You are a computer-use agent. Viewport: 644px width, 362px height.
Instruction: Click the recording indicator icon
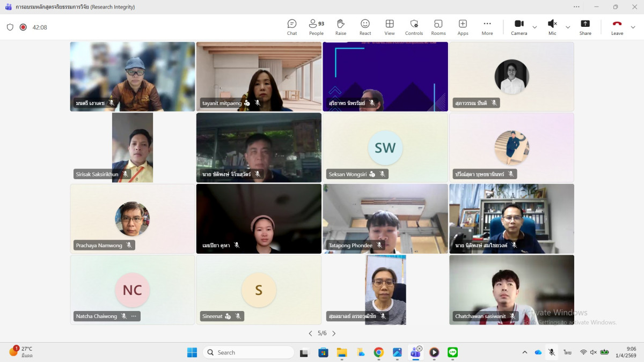(23, 27)
